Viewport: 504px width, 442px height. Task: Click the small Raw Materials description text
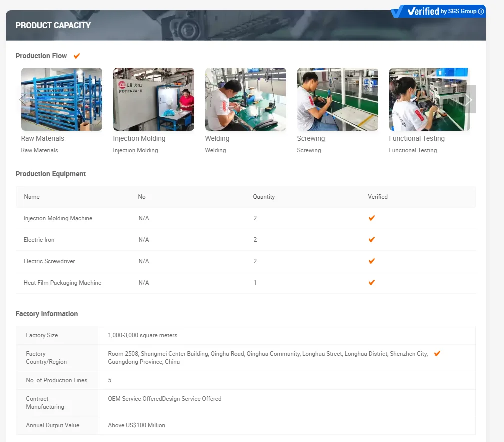pos(40,150)
